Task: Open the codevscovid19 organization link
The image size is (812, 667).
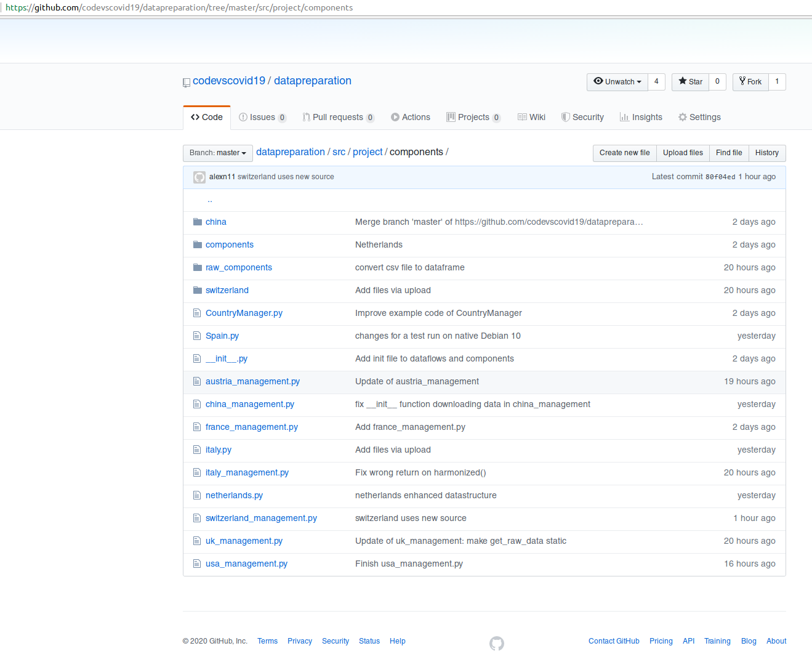Action: 229,81
